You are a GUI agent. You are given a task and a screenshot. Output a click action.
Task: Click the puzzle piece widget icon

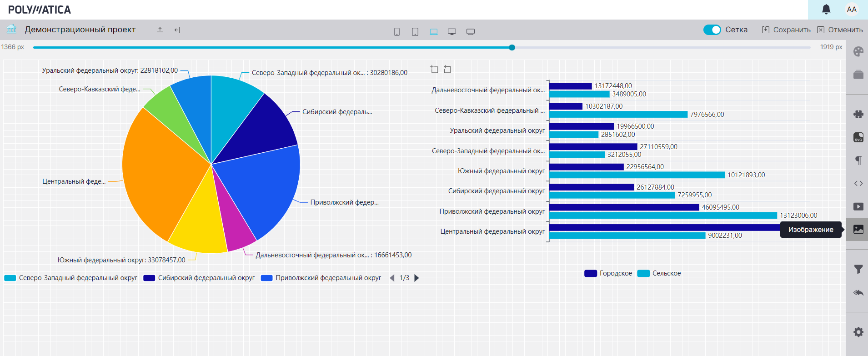click(858, 114)
